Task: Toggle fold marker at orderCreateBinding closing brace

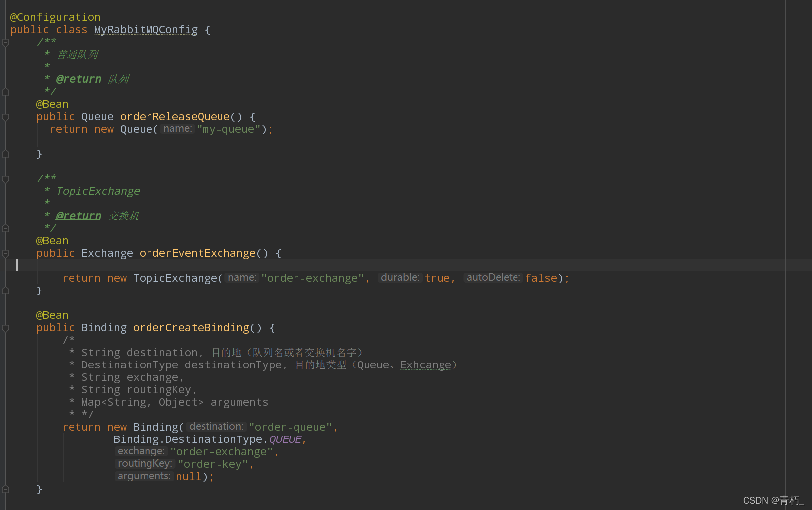Action: [6, 489]
